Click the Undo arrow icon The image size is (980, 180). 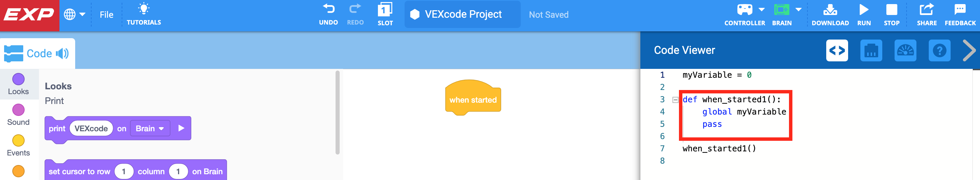[x=328, y=9]
